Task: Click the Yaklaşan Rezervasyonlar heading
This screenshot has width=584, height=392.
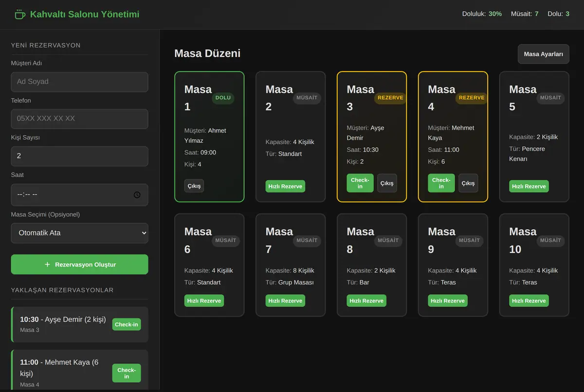Action: click(62, 290)
